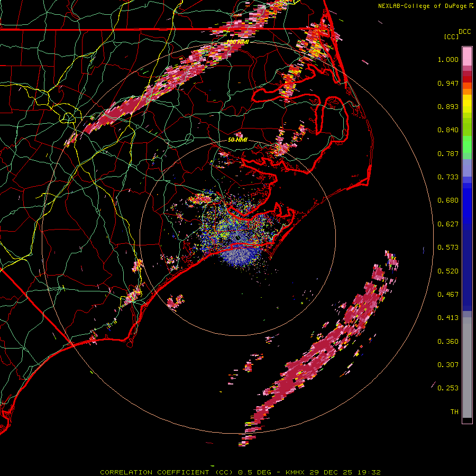476x476 pixels.
Task: Click the 0.360 legend value
Action: click(448, 342)
